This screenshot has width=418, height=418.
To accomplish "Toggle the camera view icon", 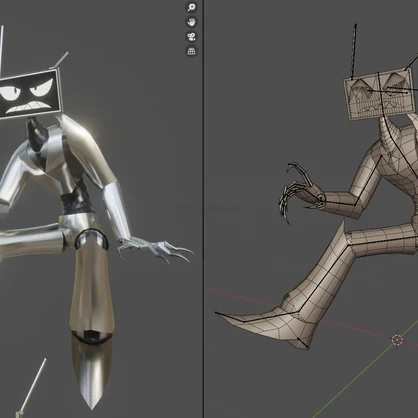I will click(x=191, y=37).
